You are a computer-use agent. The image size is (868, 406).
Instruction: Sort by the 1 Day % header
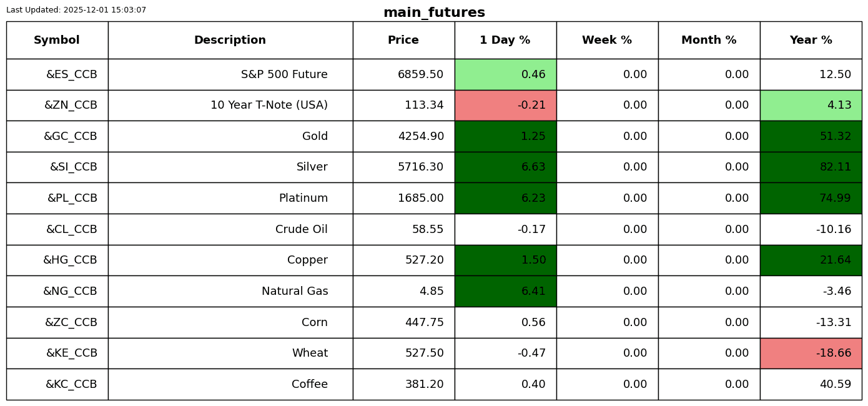(505, 41)
